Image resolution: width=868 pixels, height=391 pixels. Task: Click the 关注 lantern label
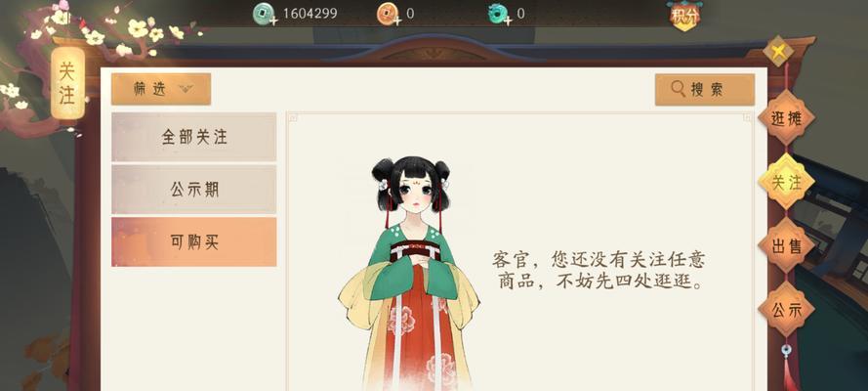tap(67, 82)
